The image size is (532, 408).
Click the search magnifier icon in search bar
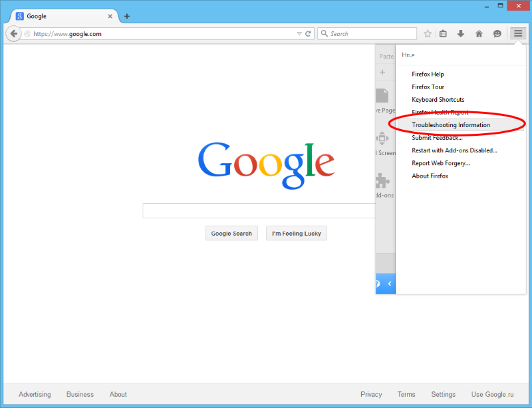tap(325, 33)
